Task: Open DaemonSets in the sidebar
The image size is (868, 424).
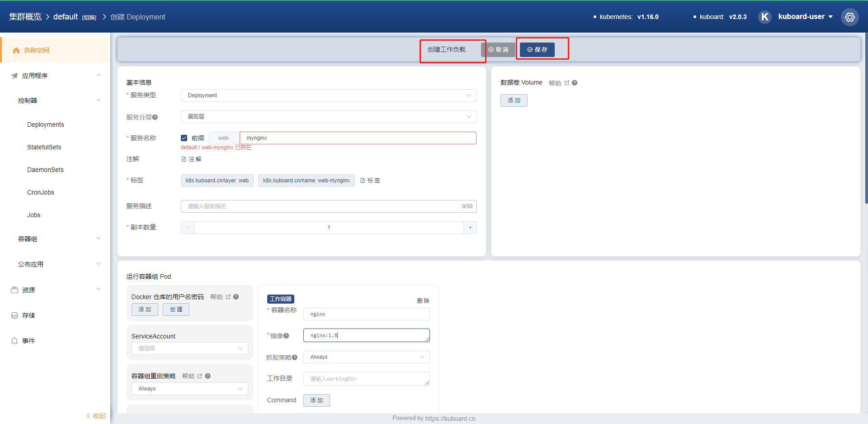Action: tap(45, 170)
